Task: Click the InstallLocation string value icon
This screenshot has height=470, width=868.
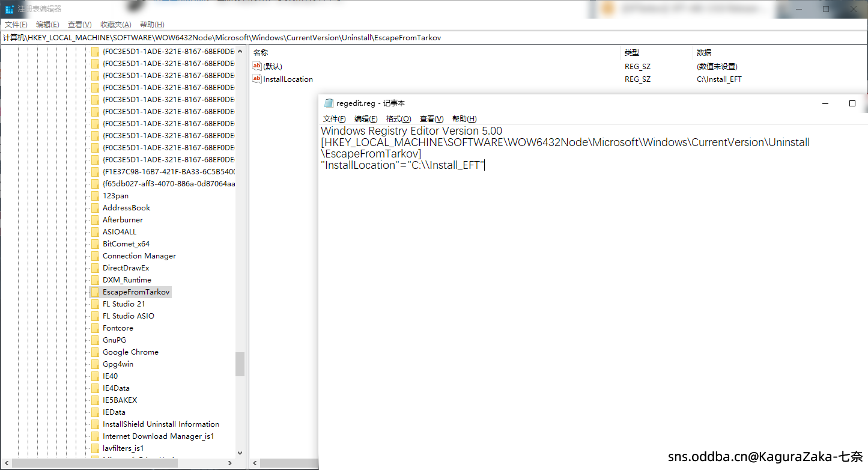Action: (x=257, y=79)
